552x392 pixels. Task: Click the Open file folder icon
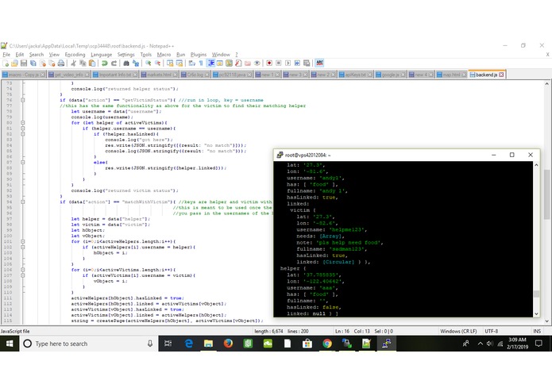14,63
